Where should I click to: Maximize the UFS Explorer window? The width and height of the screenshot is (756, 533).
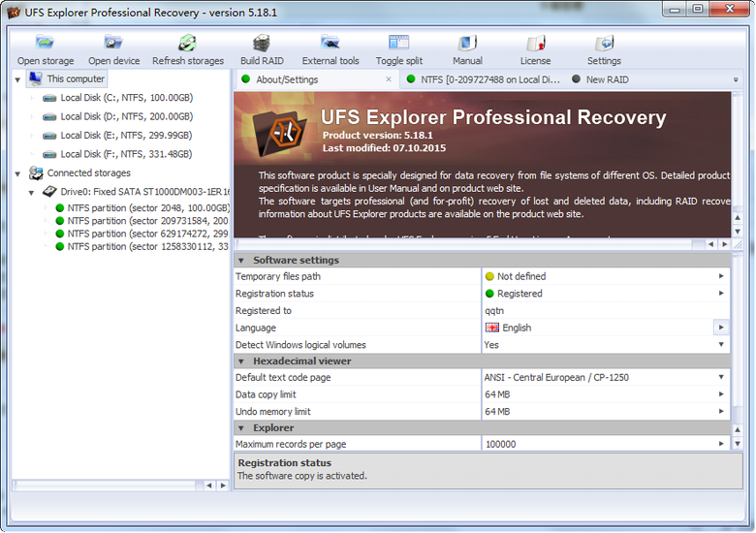coord(697,9)
